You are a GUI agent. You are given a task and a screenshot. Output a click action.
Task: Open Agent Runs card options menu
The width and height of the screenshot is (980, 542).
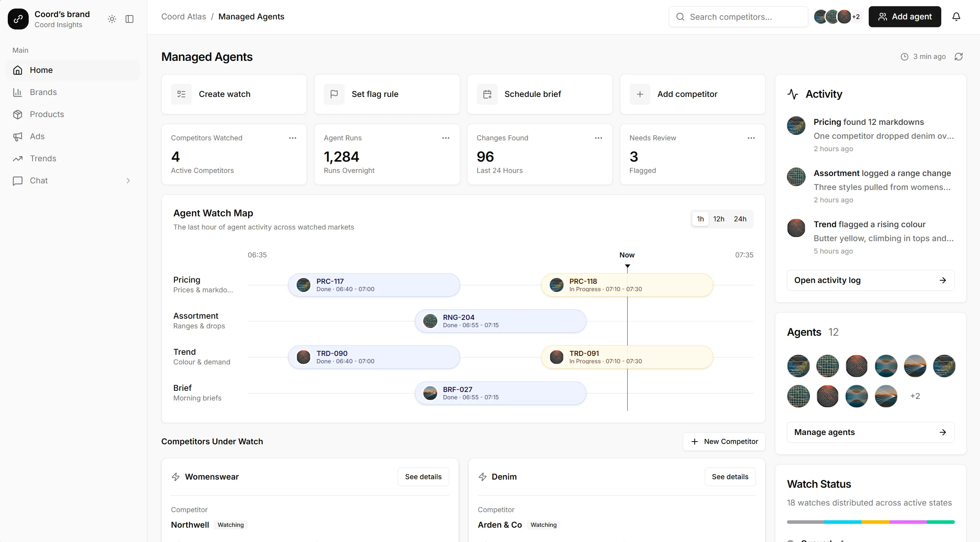446,138
